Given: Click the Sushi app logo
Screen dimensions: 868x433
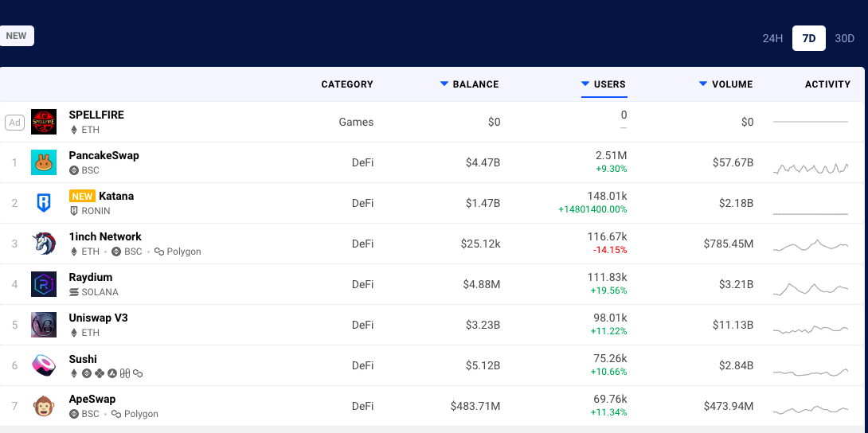Looking at the screenshot, I should (x=44, y=365).
